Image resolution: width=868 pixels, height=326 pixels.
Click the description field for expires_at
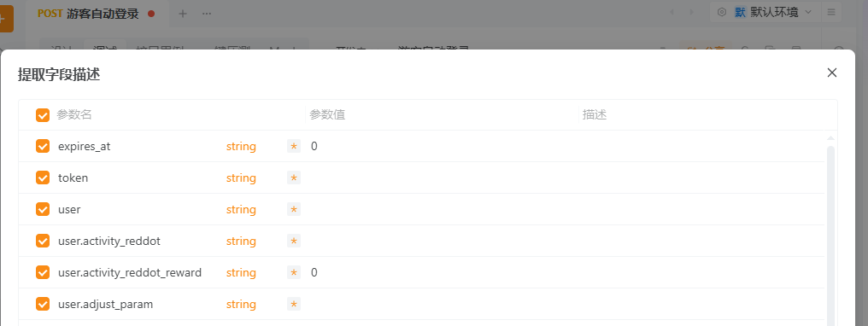(x=701, y=147)
